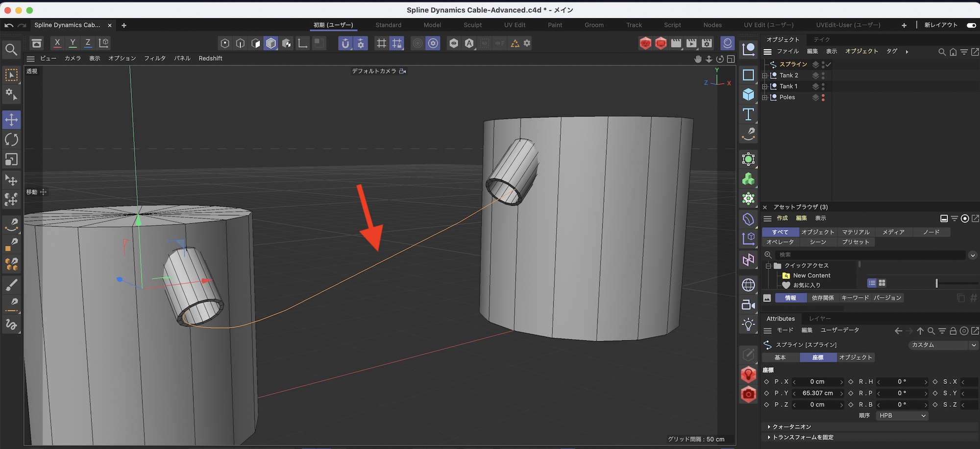Viewport: 980px width, 449px height.
Task: Add a Cube primitive object
Action: (748, 95)
